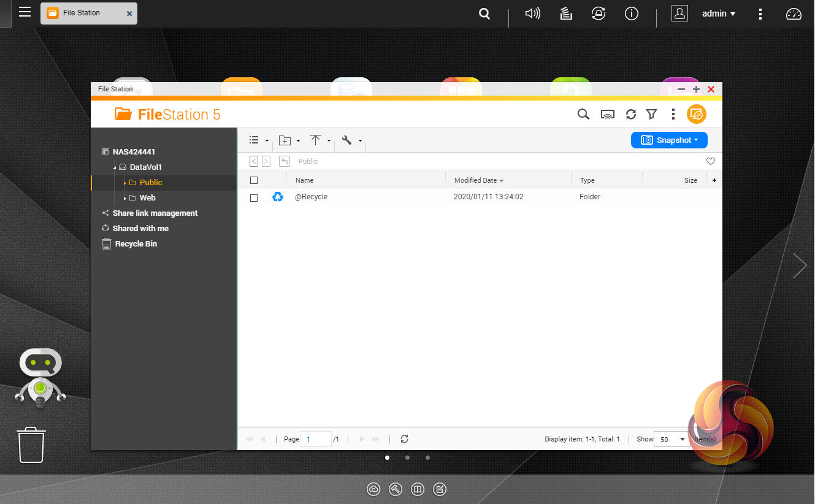The width and height of the screenshot is (815, 504).
Task: Open FileStation's three-dot more settings menu
Action: pyautogui.click(x=673, y=114)
